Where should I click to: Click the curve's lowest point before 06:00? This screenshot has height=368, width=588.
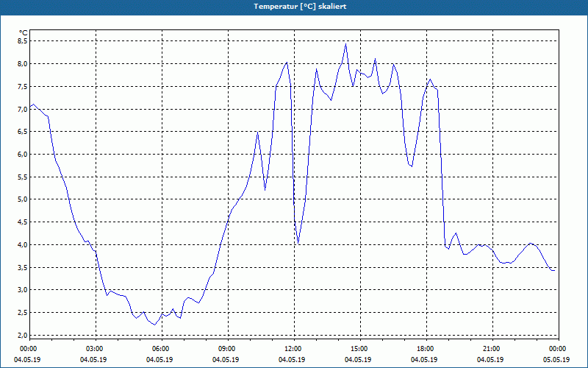(154, 325)
